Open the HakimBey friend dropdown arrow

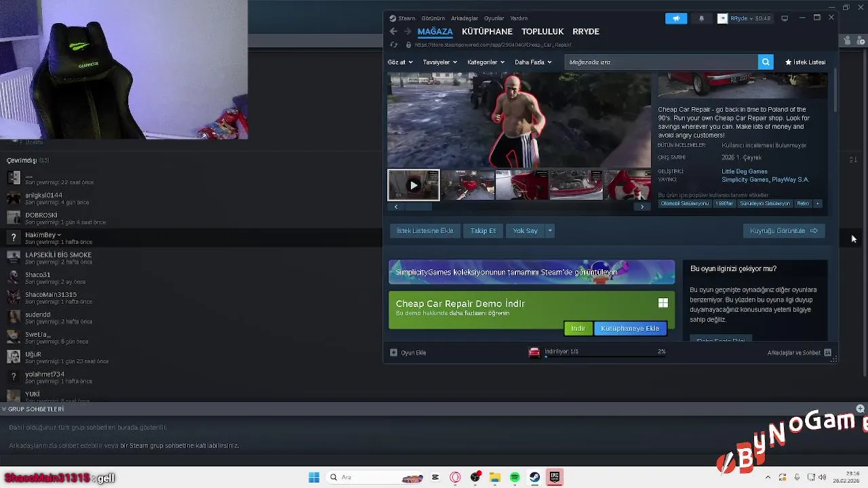tap(59, 235)
